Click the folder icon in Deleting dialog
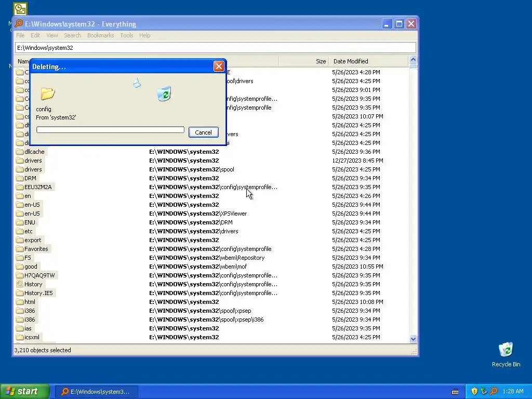 [47, 94]
